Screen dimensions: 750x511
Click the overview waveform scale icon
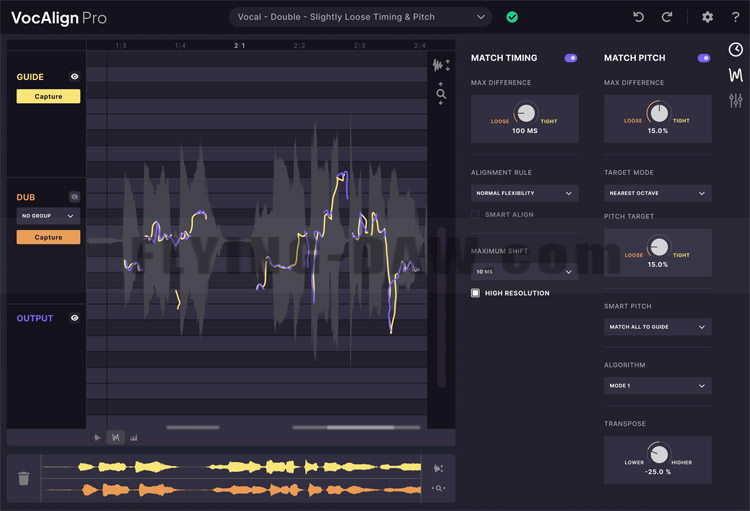coord(438,468)
